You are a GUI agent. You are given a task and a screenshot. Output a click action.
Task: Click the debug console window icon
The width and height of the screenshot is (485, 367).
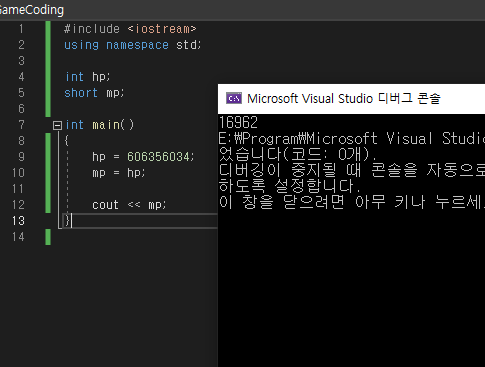click(x=234, y=98)
